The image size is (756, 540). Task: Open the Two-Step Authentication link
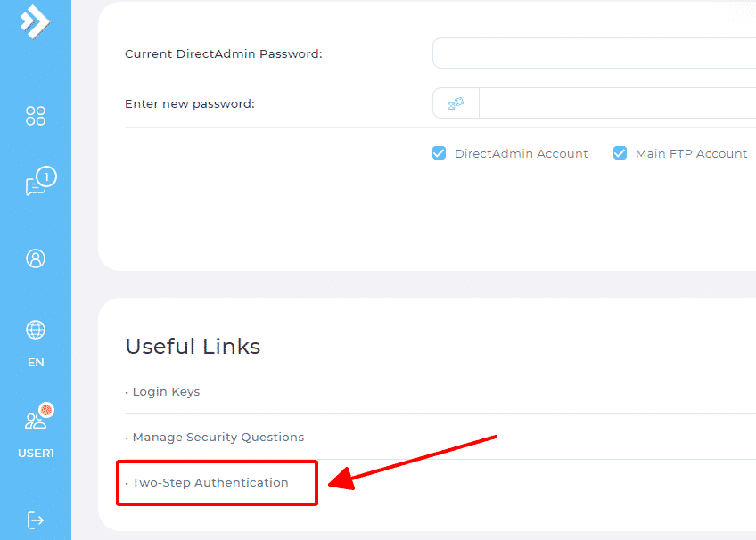210,483
